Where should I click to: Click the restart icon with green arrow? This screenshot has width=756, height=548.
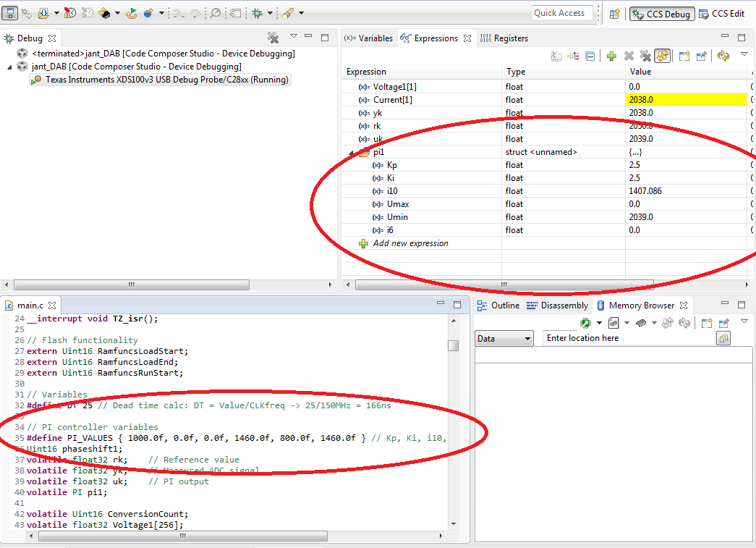(131, 13)
